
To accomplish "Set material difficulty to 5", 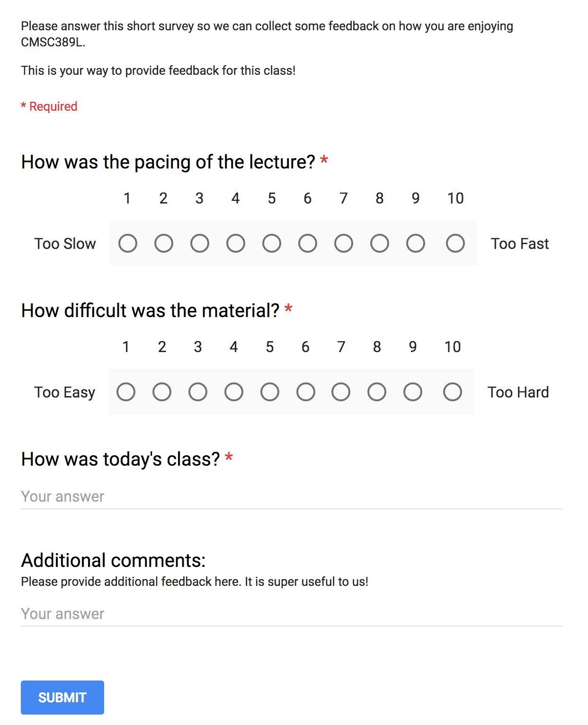I will tap(270, 392).
